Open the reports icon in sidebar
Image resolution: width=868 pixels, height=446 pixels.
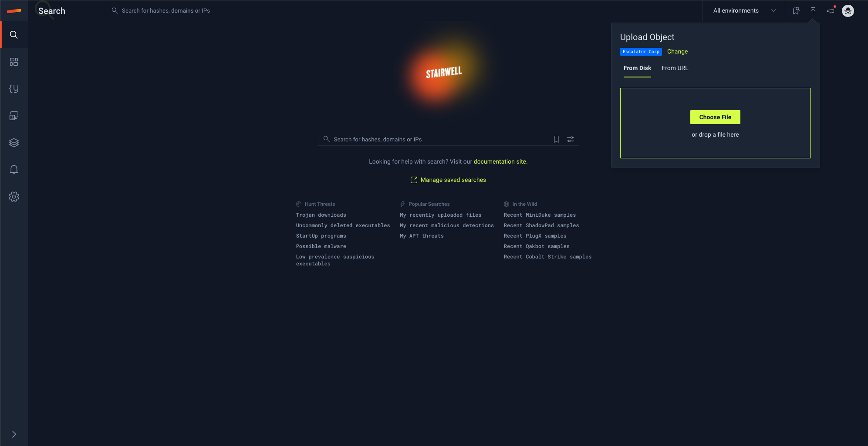point(14,116)
